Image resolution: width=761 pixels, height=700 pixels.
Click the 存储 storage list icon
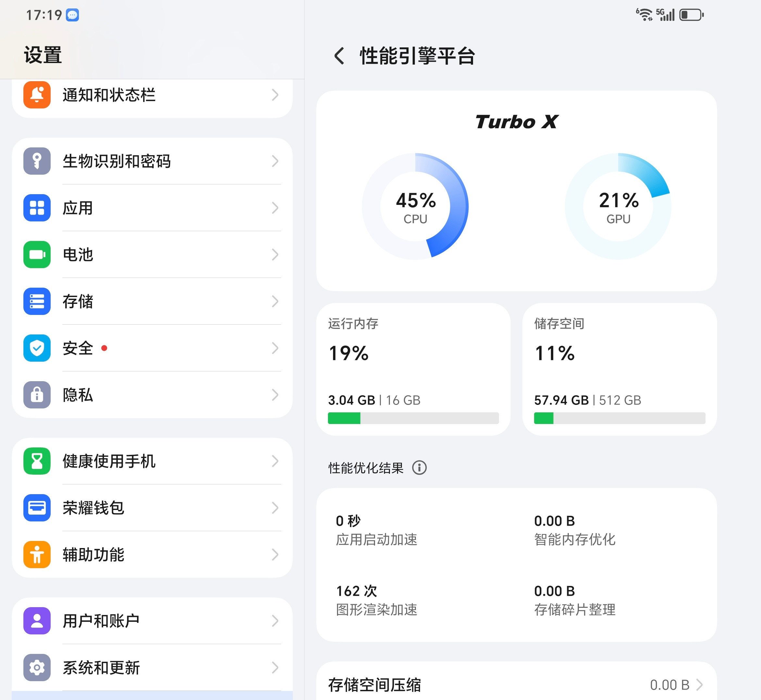coord(37,302)
